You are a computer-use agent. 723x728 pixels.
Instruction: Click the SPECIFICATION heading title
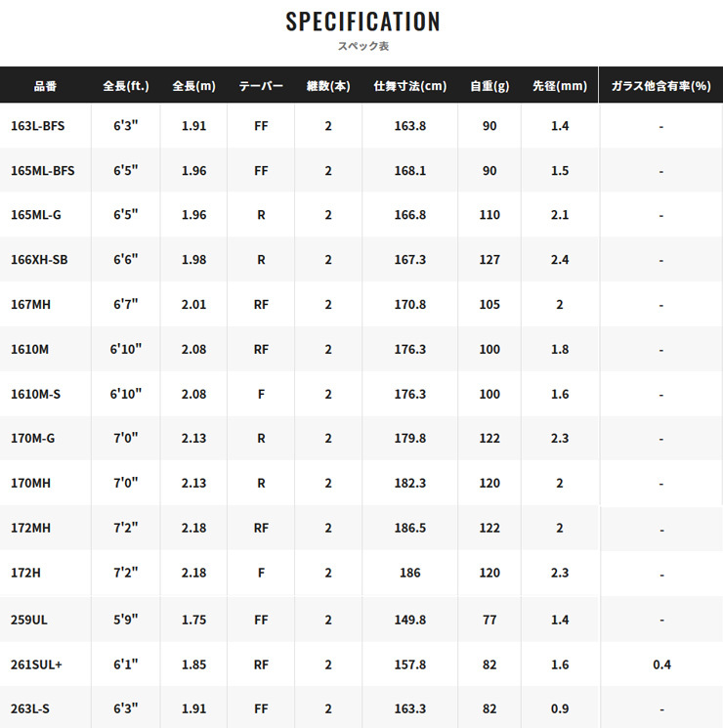pyautogui.click(x=362, y=21)
